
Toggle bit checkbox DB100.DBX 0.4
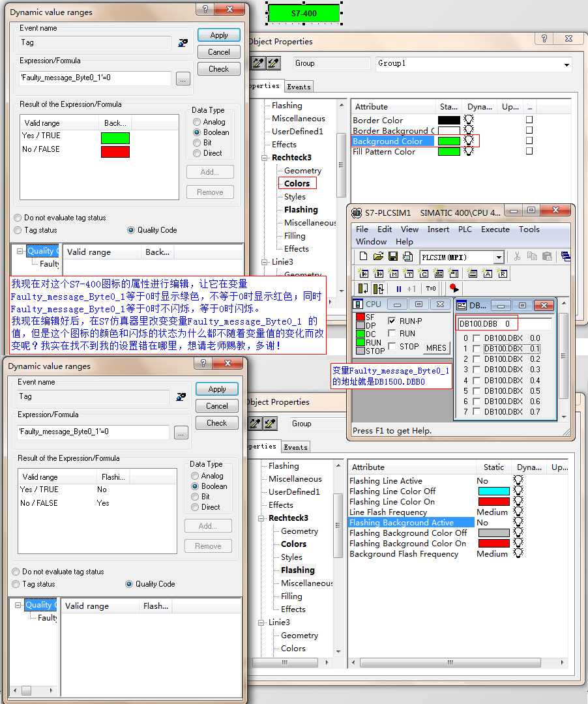point(477,380)
